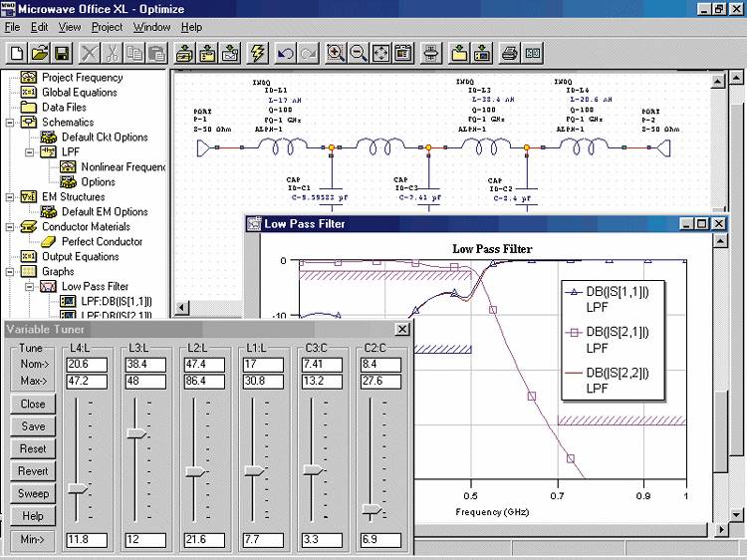Click the L4:L nominal value field 20.6
The image size is (747, 560).
pos(87,365)
